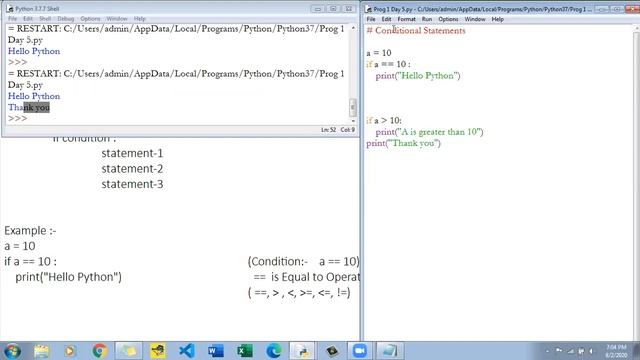
Task: Click the volume icon in system tray
Action: pyautogui.click(x=591, y=351)
